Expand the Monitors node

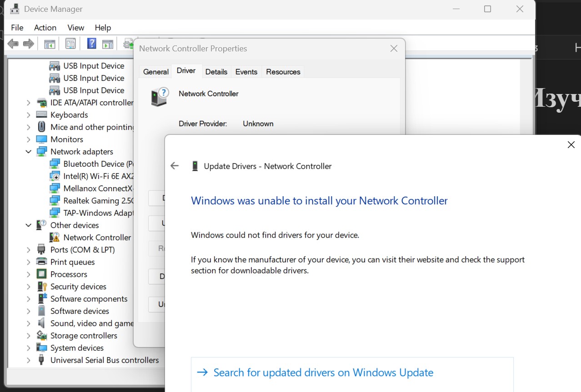click(x=29, y=140)
